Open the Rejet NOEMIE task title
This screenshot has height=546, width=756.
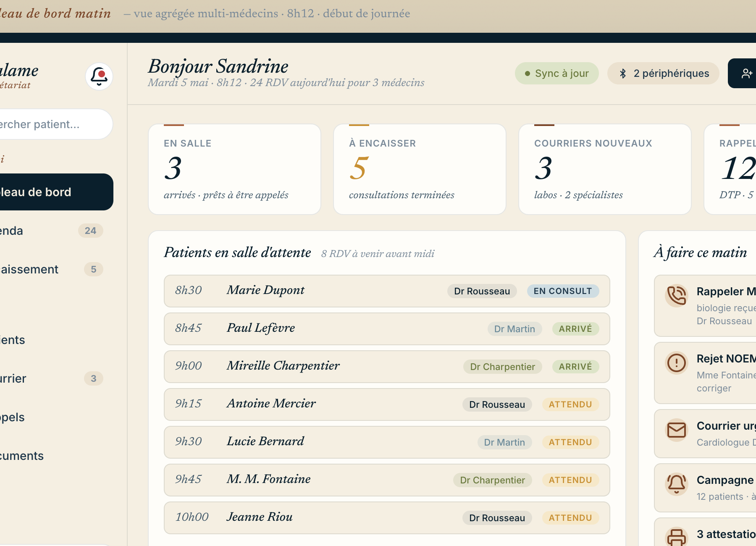coord(726,359)
